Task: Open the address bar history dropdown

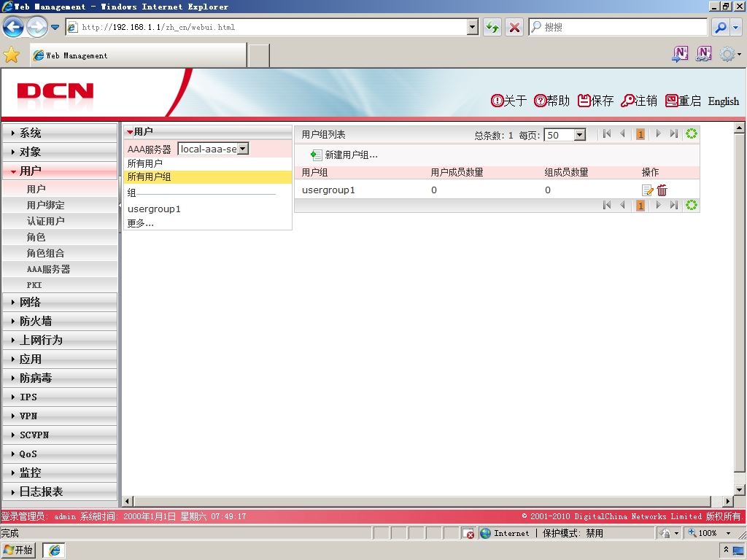Action: [473, 27]
